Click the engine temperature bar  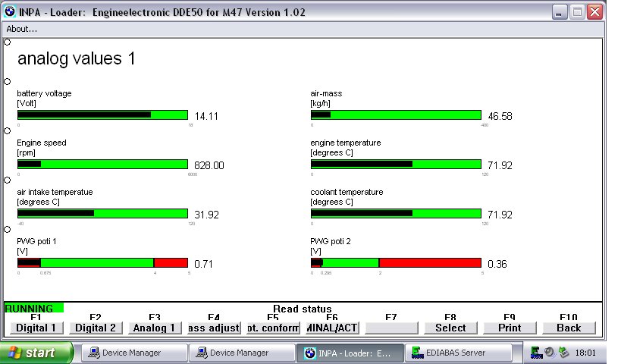[396, 164]
